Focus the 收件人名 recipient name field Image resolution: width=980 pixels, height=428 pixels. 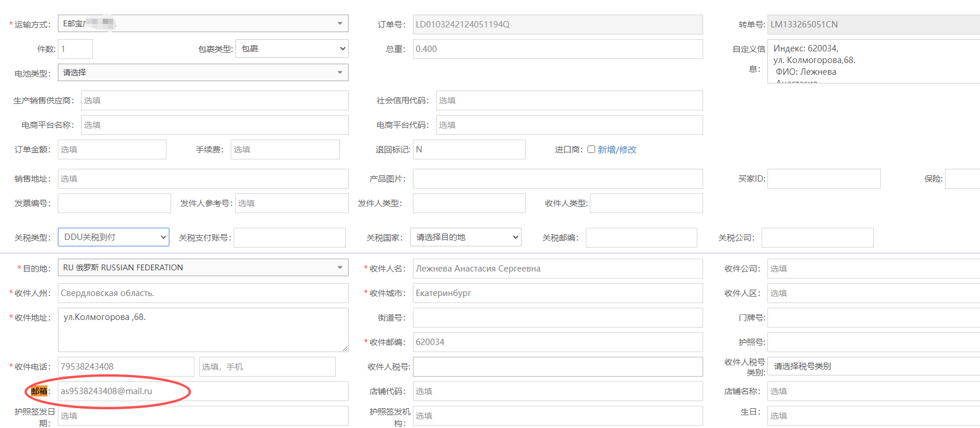(x=557, y=269)
